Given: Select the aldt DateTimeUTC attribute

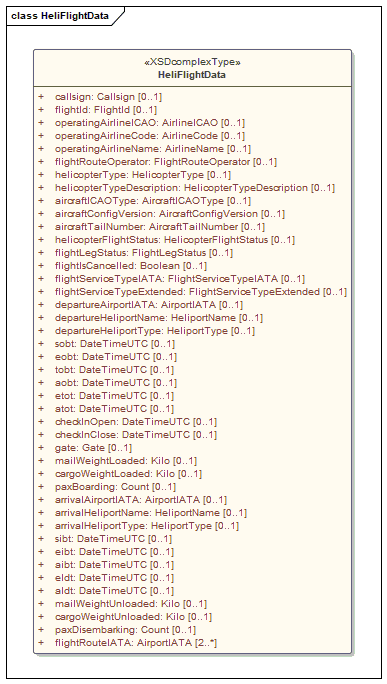Looking at the screenshot, I should pyautogui.click(x=115, y=591).
